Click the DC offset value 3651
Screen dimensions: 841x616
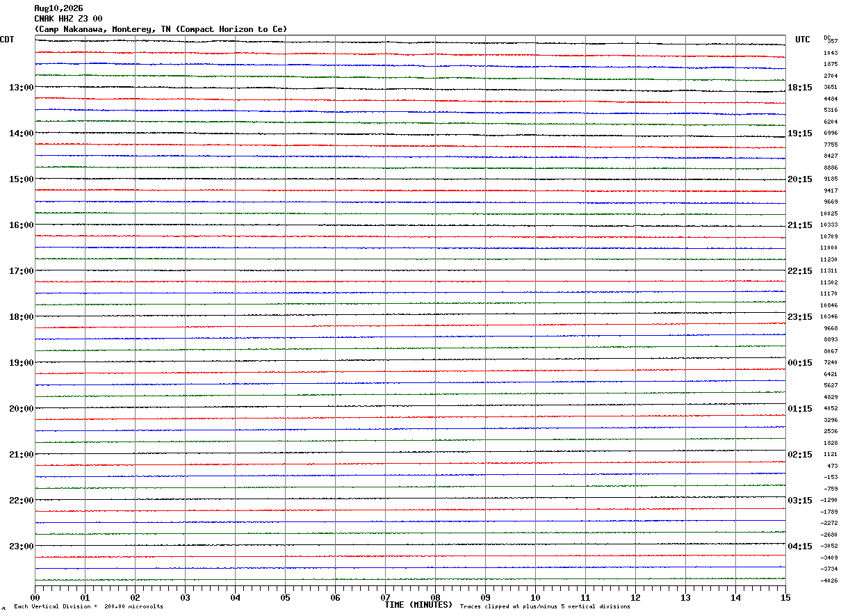(831, 88)
